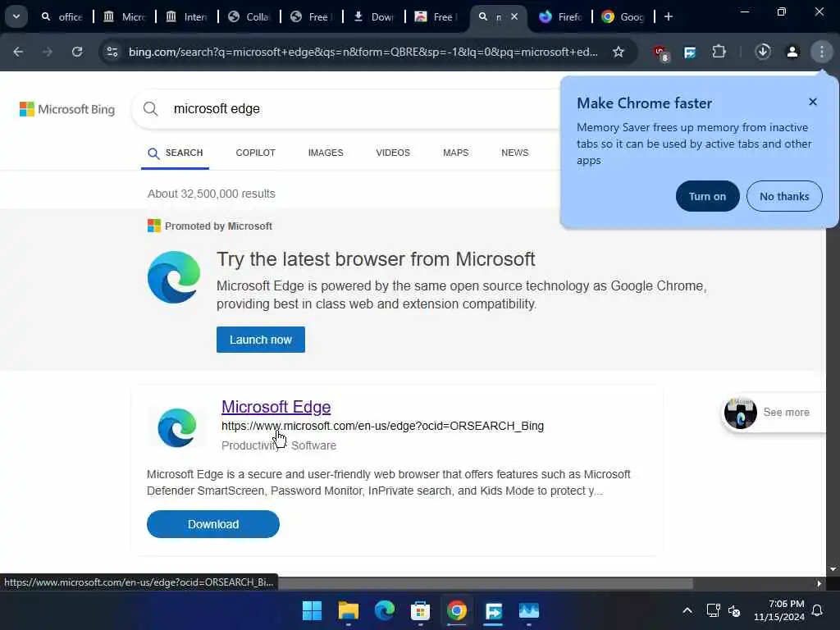Go to Microsoft Bing home logo
The width and height of the screenshot is (840, 630).
[67, 109]
